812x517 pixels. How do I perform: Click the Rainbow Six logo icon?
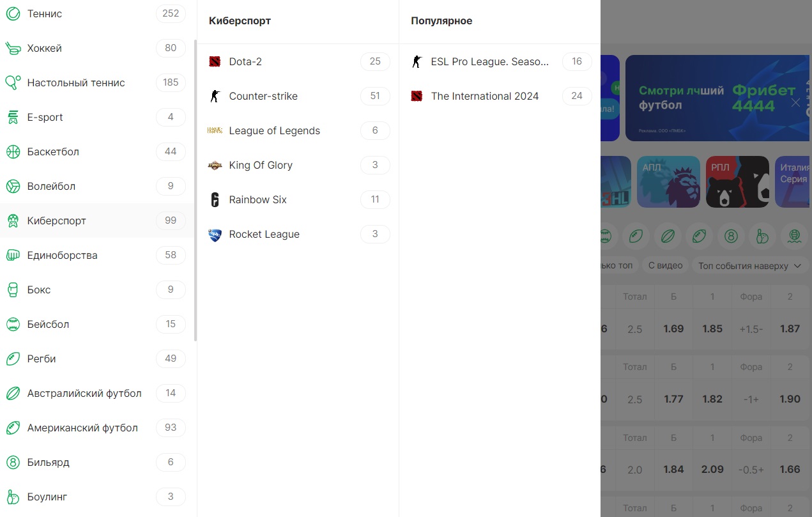(215, 199)
